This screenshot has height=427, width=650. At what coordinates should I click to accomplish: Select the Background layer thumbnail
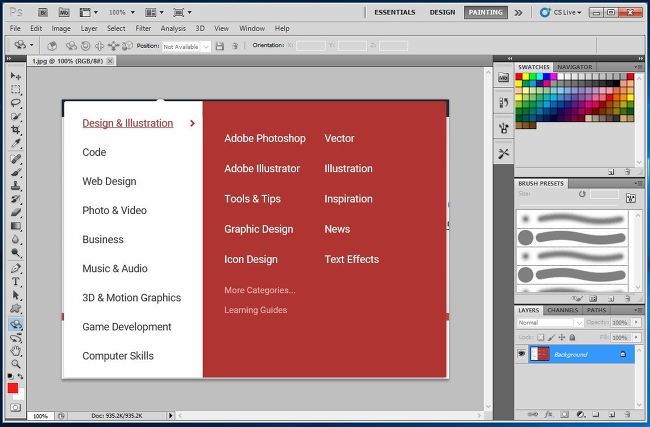tap(540, 354)
